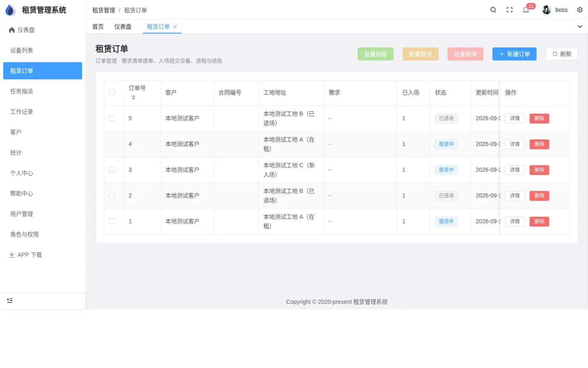Viewport: 588px width, 368px height.
Task: Click the 批量删除 button
Action: coord(465,54)
